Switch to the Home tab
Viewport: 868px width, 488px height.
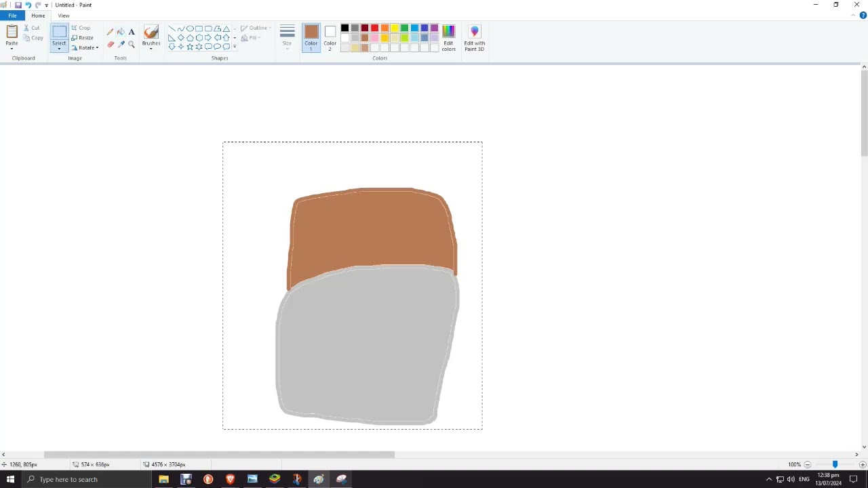[x=38, y=16]
